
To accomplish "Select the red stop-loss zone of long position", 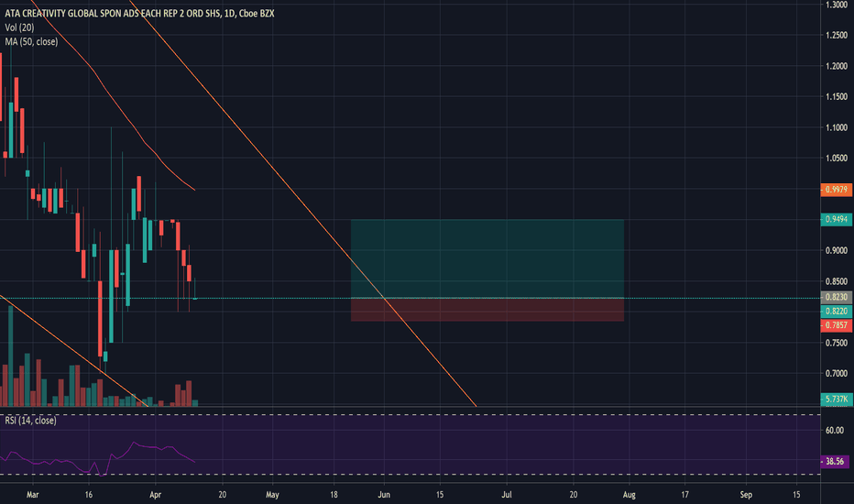I will coord(487,310).
